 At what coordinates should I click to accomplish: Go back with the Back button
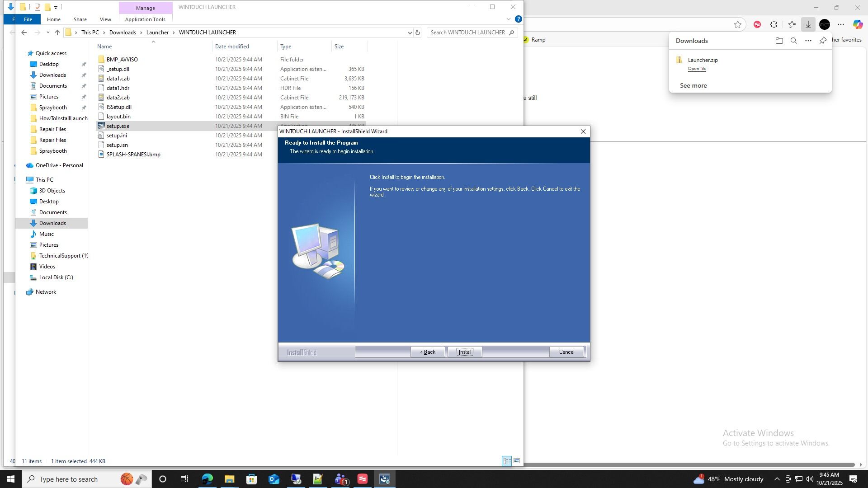pyautogui.click(x=428, y=352)
